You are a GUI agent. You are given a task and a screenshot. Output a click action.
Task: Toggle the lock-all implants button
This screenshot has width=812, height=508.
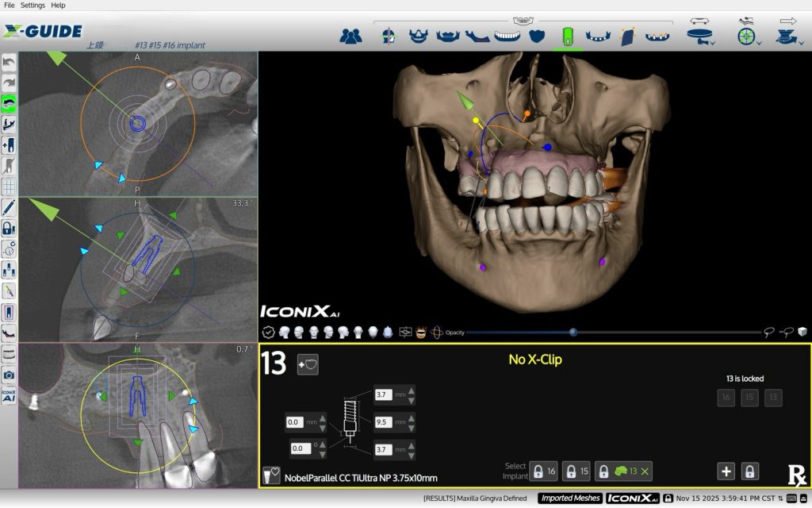749,471
